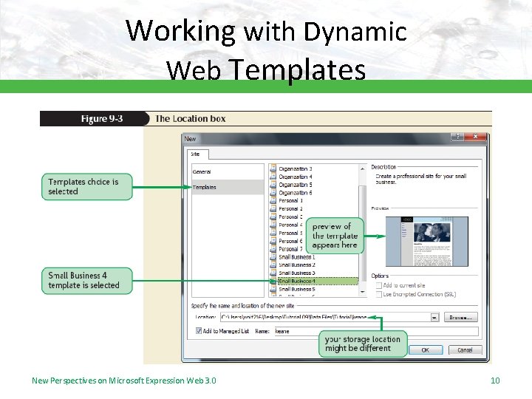Viewport: 532px width, 399px height.
Task: Enable the Add to current site checkbox
Action: (x=379, y=285)
